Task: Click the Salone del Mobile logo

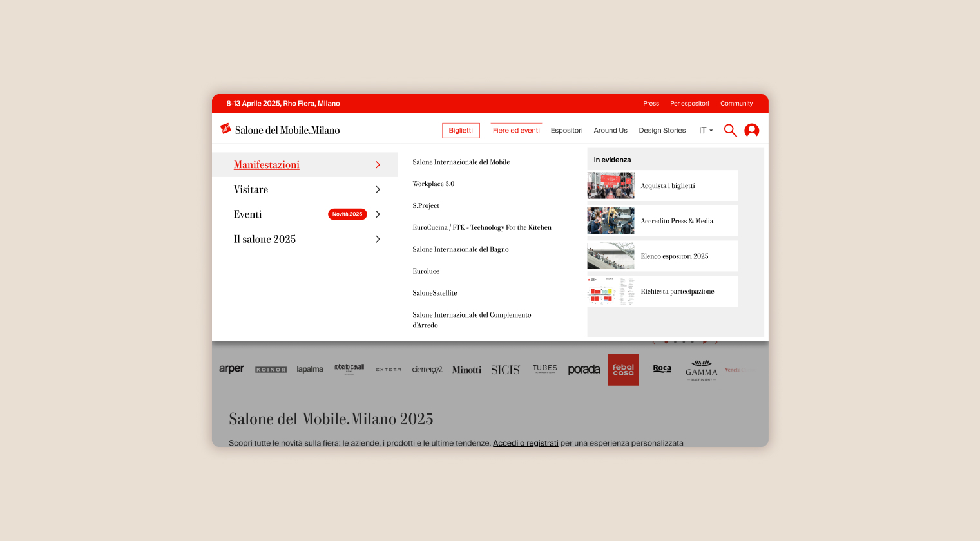Action: point(280,130)
